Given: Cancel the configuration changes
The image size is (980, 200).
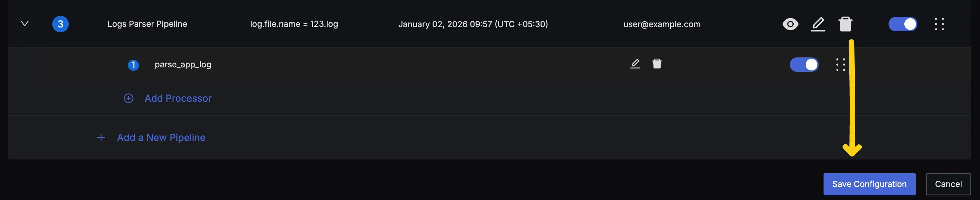Looking at the screenshot, I should tap(948, 184).
